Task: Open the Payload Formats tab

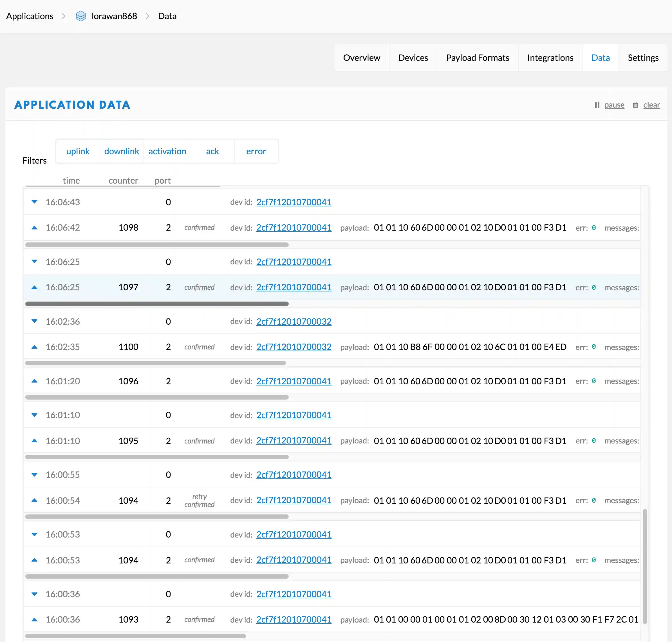Action: 478,58
